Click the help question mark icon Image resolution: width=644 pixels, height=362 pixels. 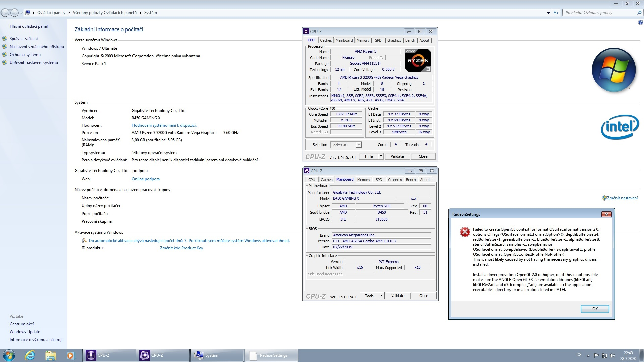[x=640, y=23]
